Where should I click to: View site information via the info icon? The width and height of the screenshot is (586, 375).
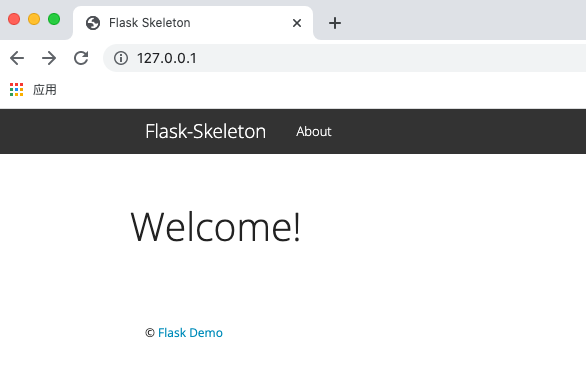[121, 58]
